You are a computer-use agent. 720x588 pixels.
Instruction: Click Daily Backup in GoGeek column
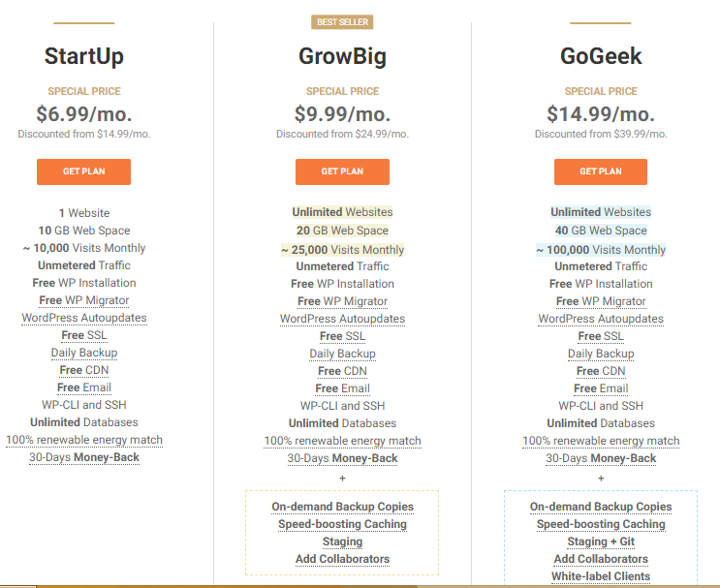(601, 354)
